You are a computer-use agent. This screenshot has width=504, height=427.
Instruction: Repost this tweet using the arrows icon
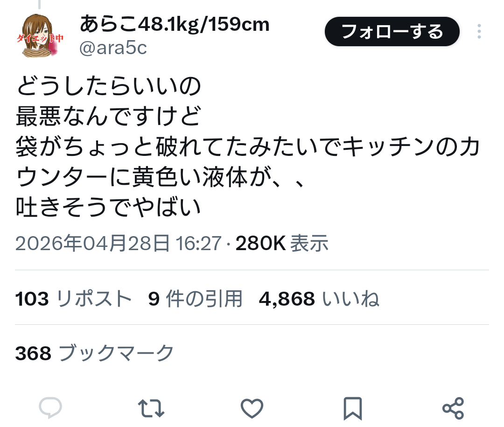pyautogui.click(x=151, y=408)
